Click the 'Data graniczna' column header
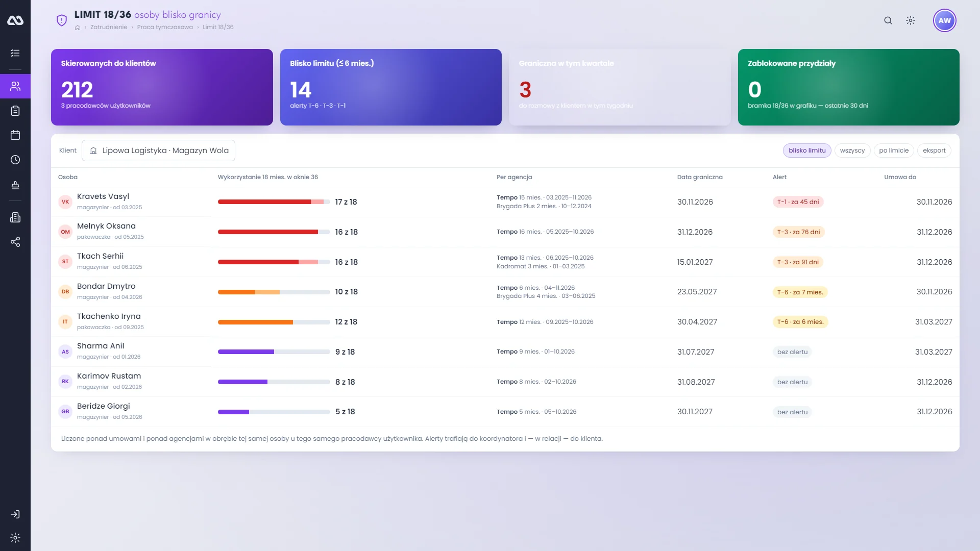The width and height of the screenshot is (980, 551). (x=700, y=177)
